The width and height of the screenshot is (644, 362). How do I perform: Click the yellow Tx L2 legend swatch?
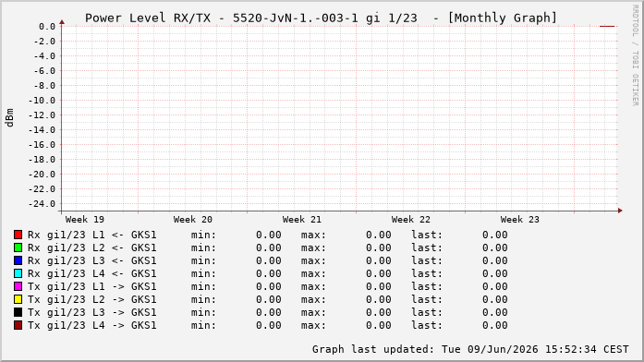[18, 299]
